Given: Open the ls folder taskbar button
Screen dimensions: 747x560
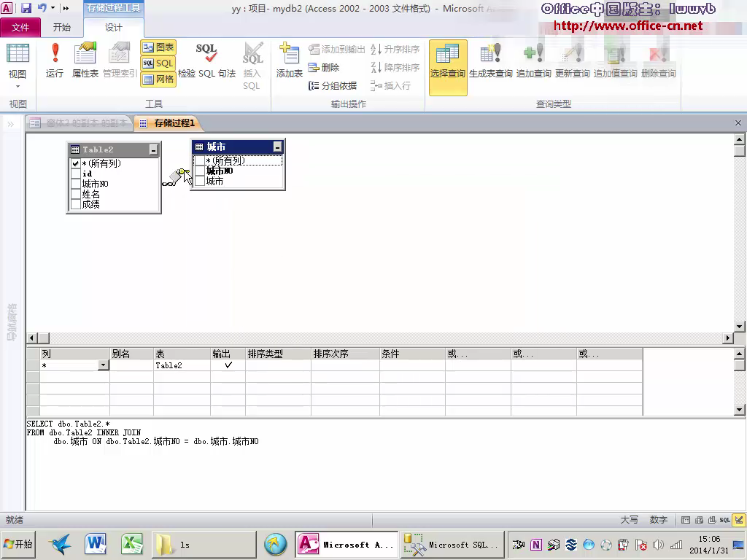Looking at the screenshot, I should click(x=204, y=544).
